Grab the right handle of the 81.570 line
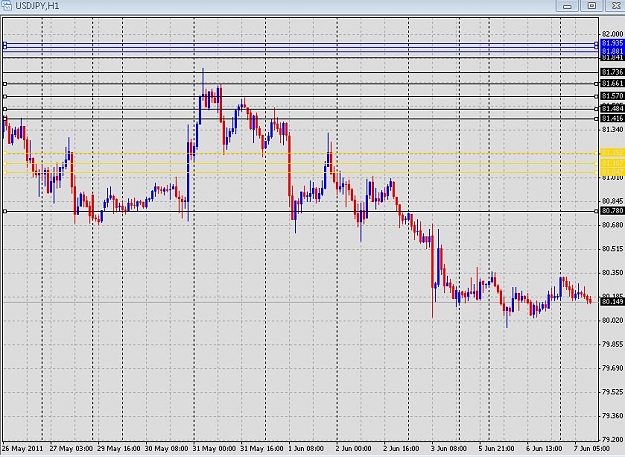Screen dimensions: 625x457 pos(596,96)
